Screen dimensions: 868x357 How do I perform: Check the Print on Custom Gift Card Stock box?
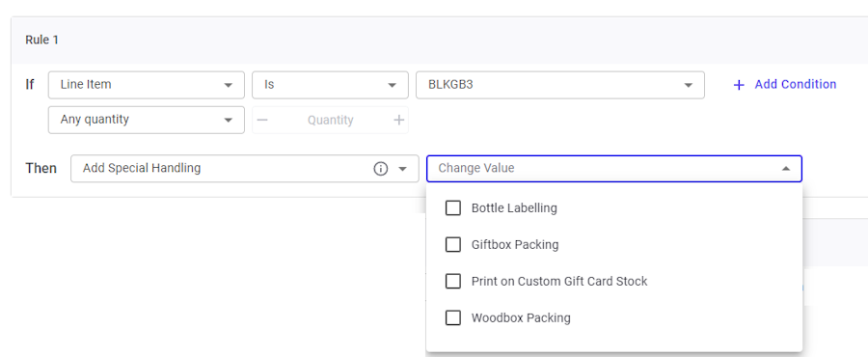453,281
